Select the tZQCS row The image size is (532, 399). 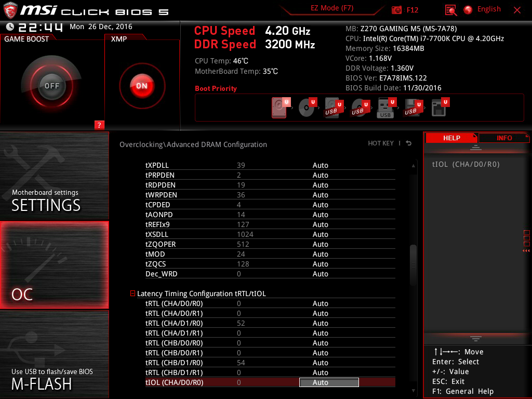click(x=270, y=264)
